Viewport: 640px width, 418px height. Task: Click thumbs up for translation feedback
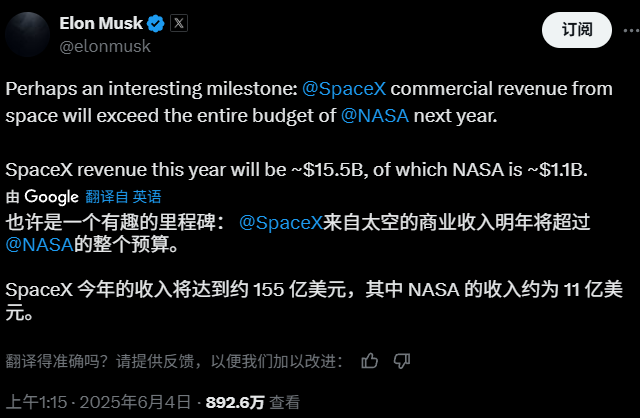click(370, 360)
